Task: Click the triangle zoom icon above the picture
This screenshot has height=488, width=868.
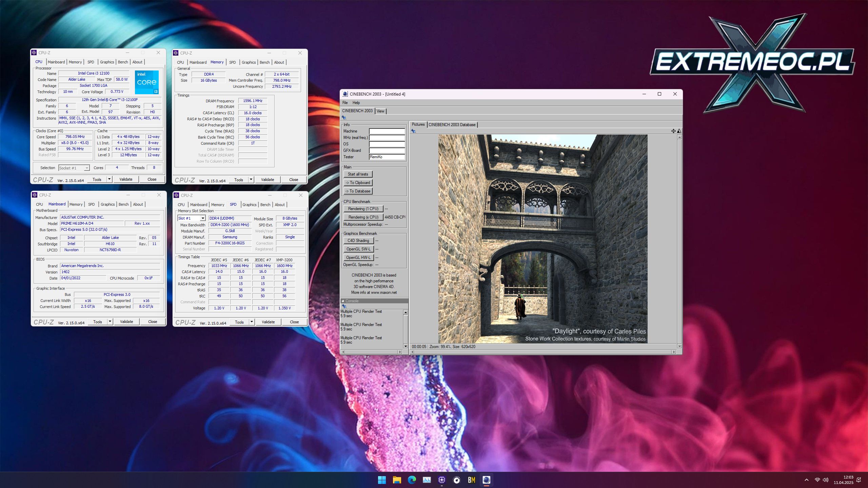Action: [x=679, y=131]
